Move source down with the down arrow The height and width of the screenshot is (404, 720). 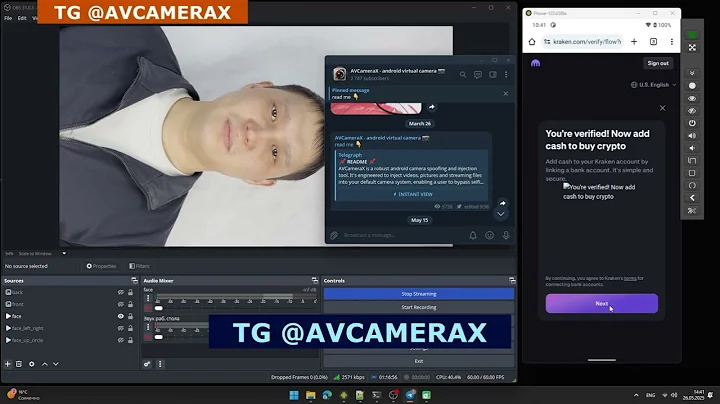56,364
